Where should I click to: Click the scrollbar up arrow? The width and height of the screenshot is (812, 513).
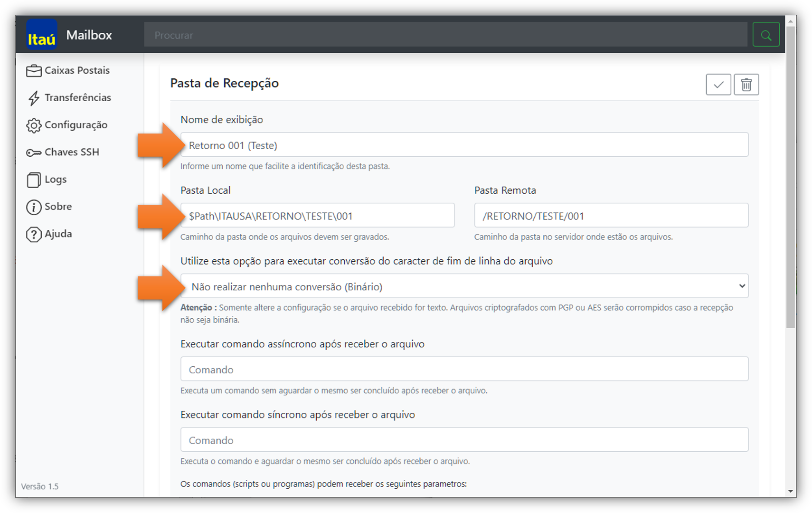pyautogui.click(x=791, y=21)
